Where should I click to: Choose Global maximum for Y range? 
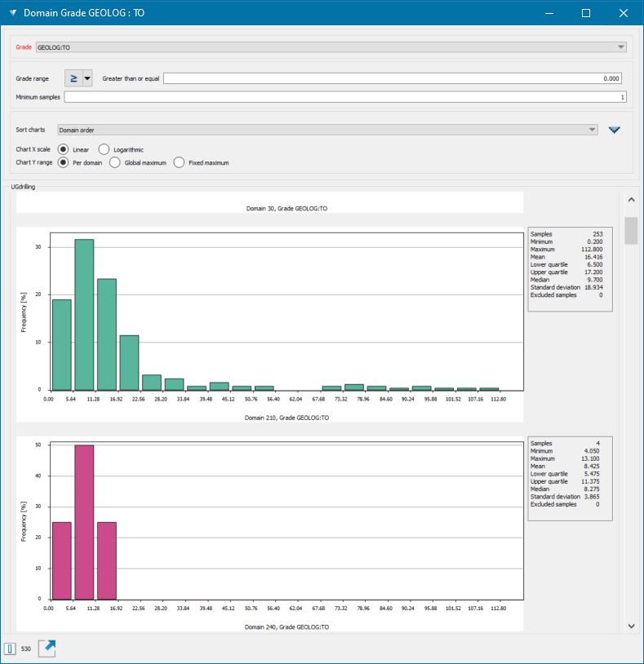[x=115, y=162]
